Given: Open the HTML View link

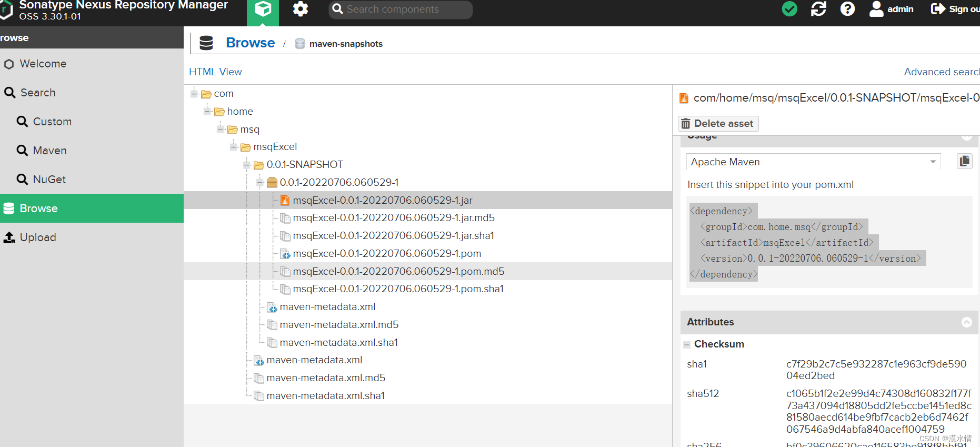Looking at the screenshot, I should click(x=215, y=72).
